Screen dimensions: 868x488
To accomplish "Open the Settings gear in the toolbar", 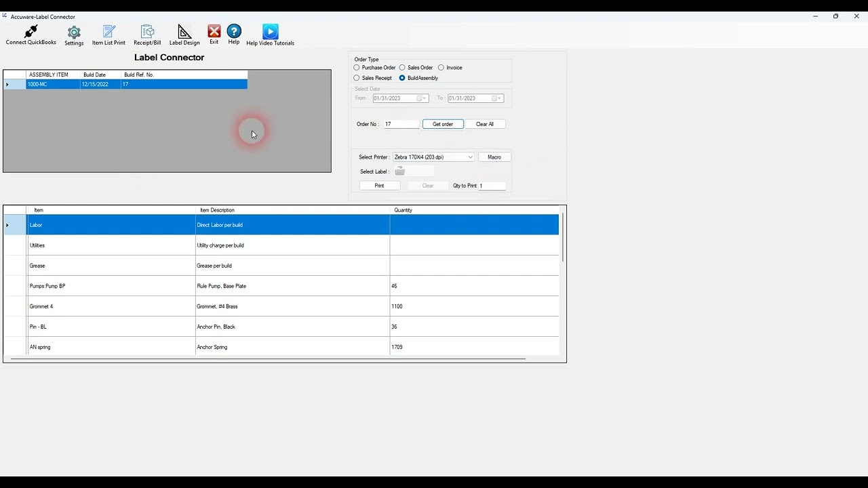I will pos(74,35).
